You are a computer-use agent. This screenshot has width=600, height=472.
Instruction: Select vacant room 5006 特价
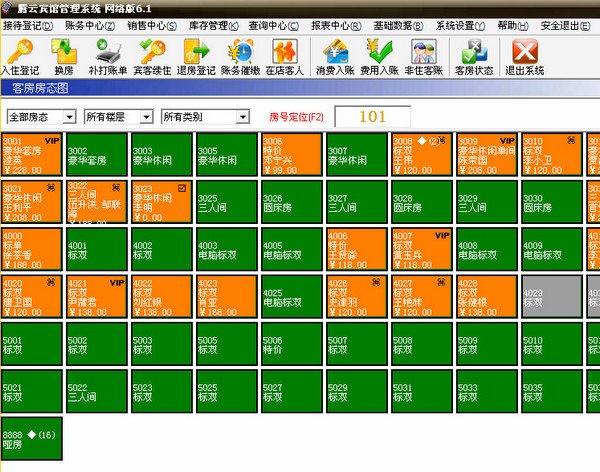(292, 344)
